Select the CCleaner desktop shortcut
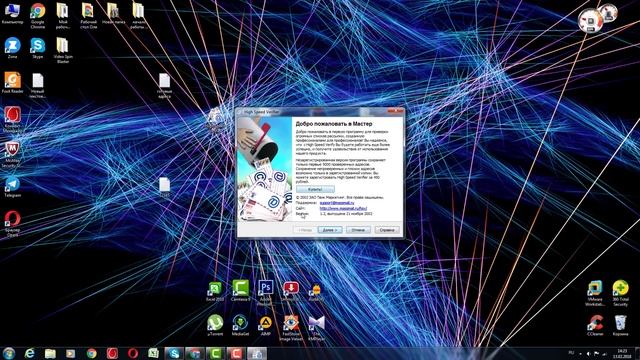 [x=595, y=325]
